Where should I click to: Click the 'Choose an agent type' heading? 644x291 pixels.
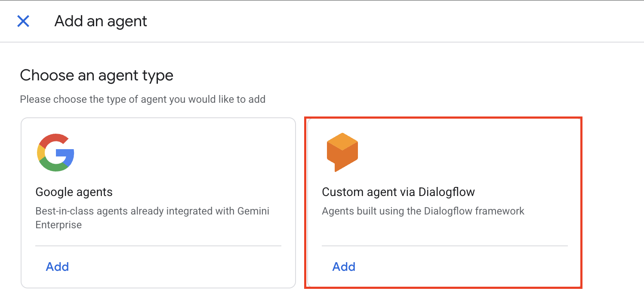click(x=96, y=75)
